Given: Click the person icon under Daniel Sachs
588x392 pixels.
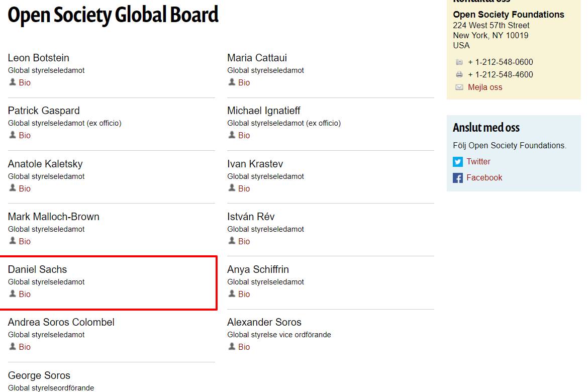Looking at the screenshot, I should coord(13,293).
